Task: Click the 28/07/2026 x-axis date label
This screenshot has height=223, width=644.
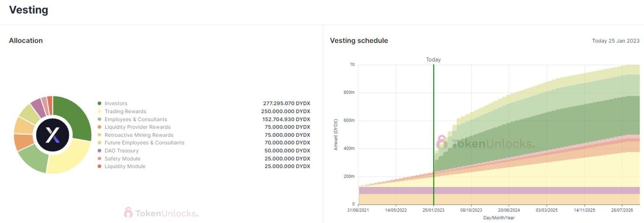Action: tap(622, 210)
